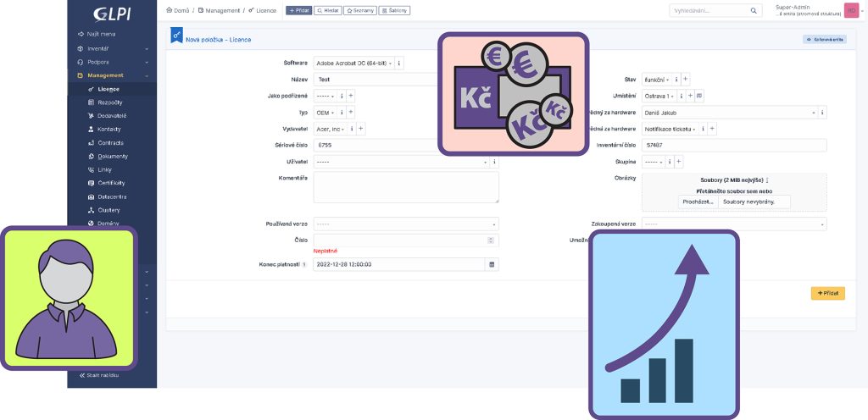
Task: Click the search magnifier icon in top bar
Action: (753, 11)
